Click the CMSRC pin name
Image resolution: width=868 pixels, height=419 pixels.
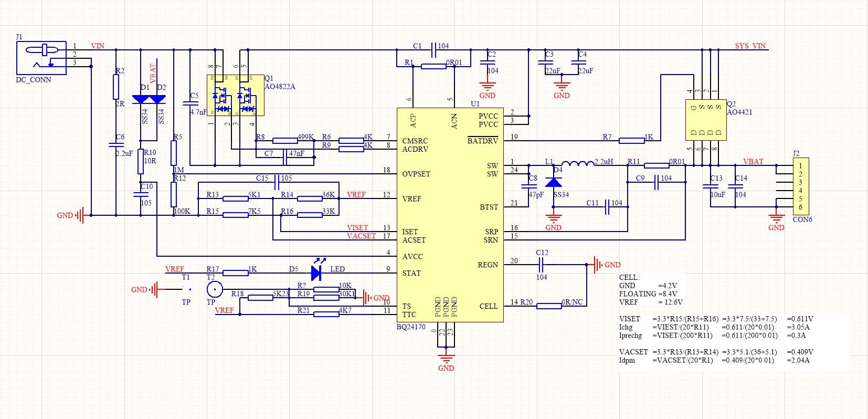click(x=415, y=141)
